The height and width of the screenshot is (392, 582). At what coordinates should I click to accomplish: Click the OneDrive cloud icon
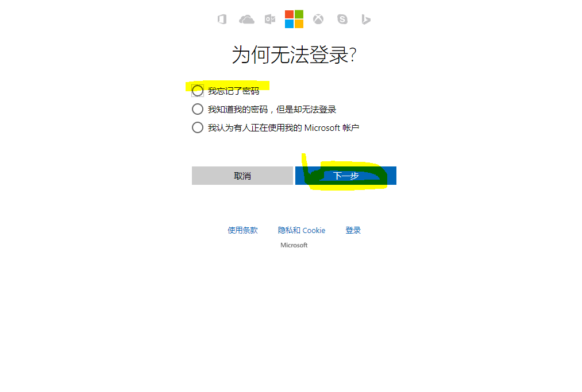[x=246, y=20]
